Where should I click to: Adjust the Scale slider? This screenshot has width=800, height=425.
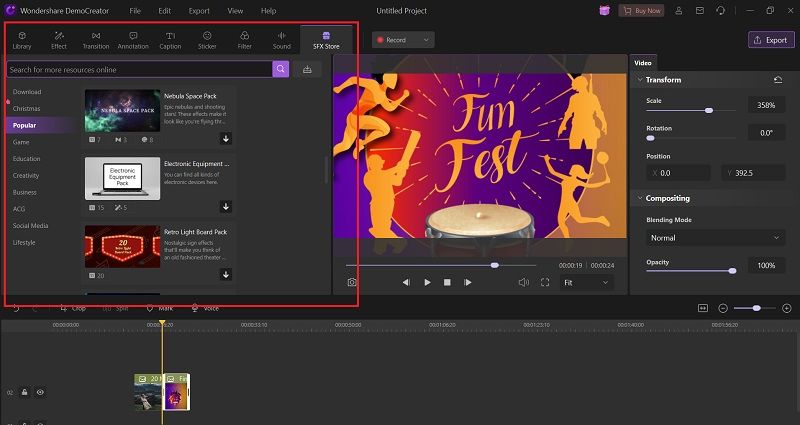691,110
